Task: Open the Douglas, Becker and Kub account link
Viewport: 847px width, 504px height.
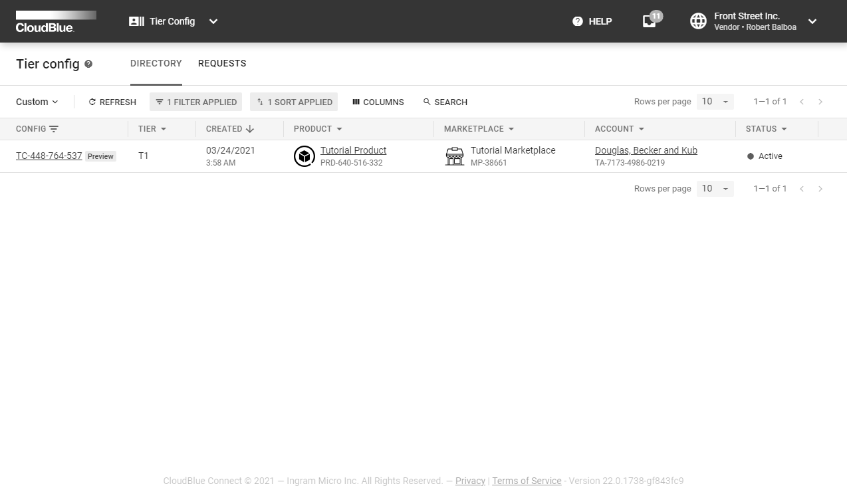Action: tap(646, 150)
